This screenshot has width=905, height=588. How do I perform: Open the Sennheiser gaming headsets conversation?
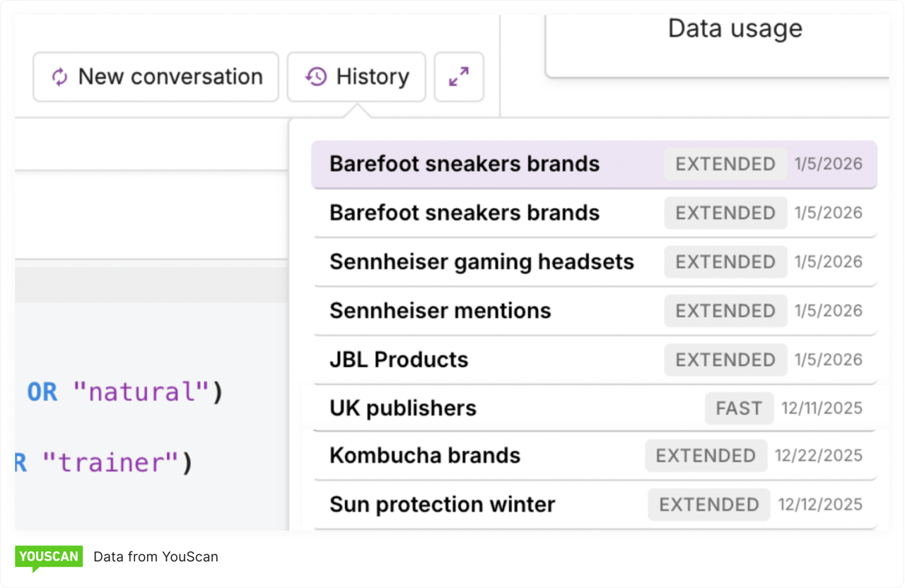click(481, 261)
